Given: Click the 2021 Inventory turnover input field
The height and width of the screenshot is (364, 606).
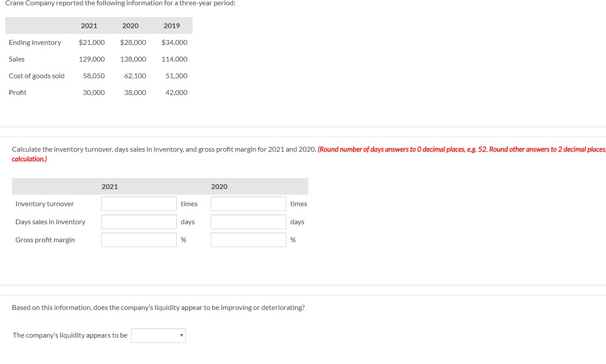Looking at the screenshot, I should tap(139, 204).
